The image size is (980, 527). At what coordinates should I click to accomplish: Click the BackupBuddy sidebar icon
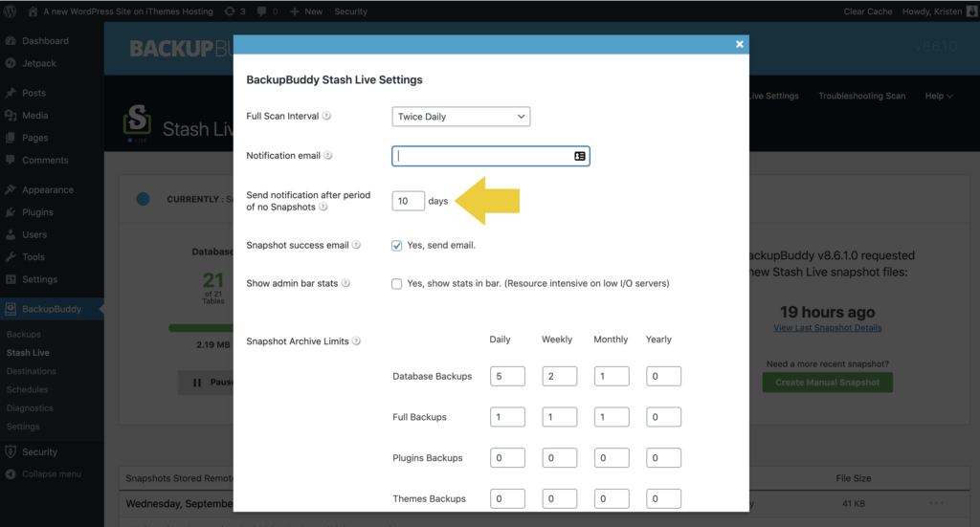pyautogui.click(x=11, y=309)
